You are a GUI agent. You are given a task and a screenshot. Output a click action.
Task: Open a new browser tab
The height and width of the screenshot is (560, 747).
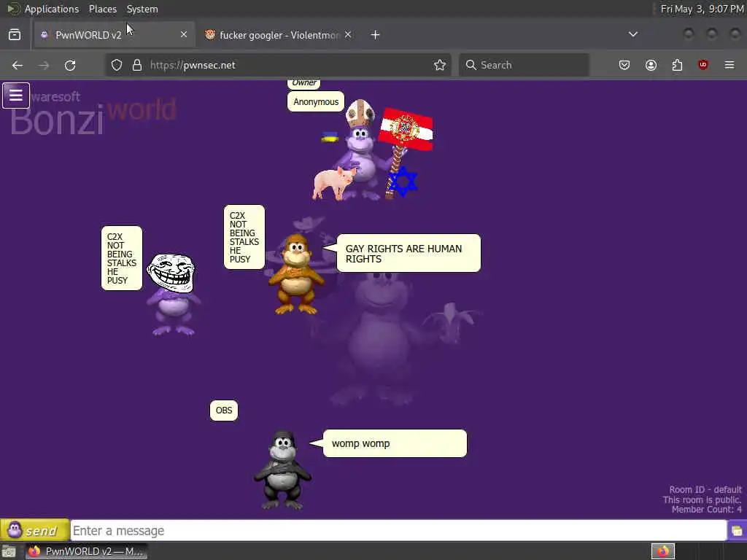375,35
